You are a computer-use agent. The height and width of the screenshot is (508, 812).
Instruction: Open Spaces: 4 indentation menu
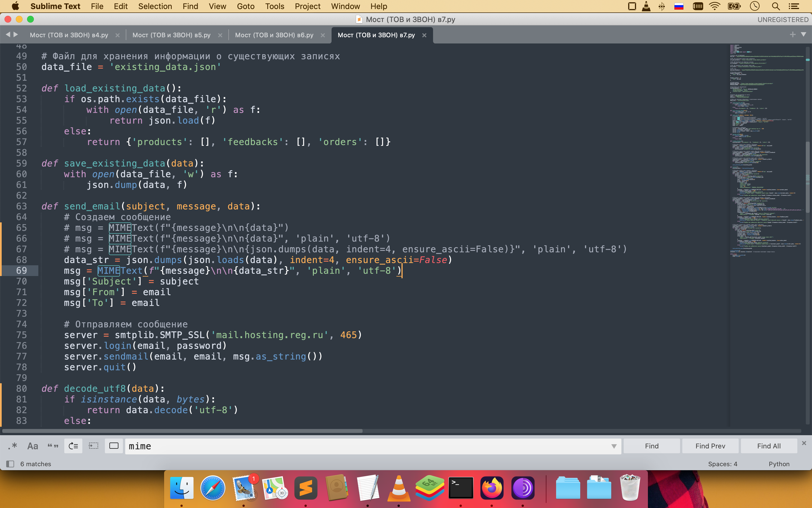pos(722,464)
